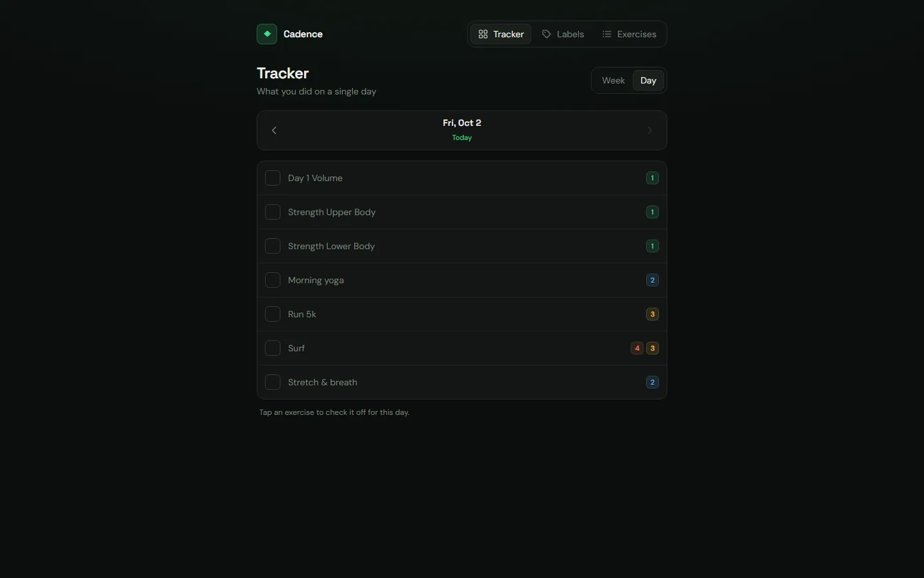Viewport: 924px width, 578px height.
Task: Click label badge 1 on Strength Lower Body
Action: point(653,246)
